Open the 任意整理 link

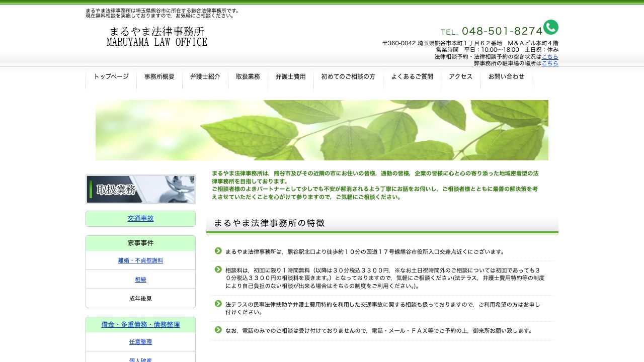[x=140, y=341]
